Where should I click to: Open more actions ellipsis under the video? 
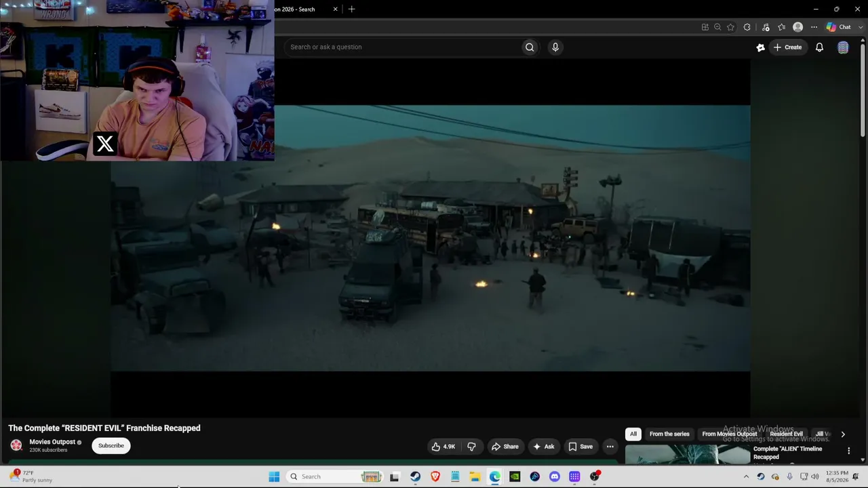pos(610,447)
